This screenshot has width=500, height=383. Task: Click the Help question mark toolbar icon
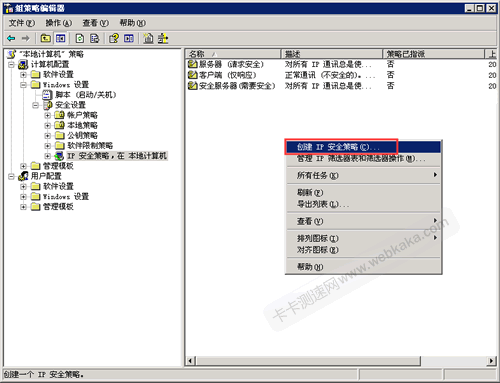point(114,39)
